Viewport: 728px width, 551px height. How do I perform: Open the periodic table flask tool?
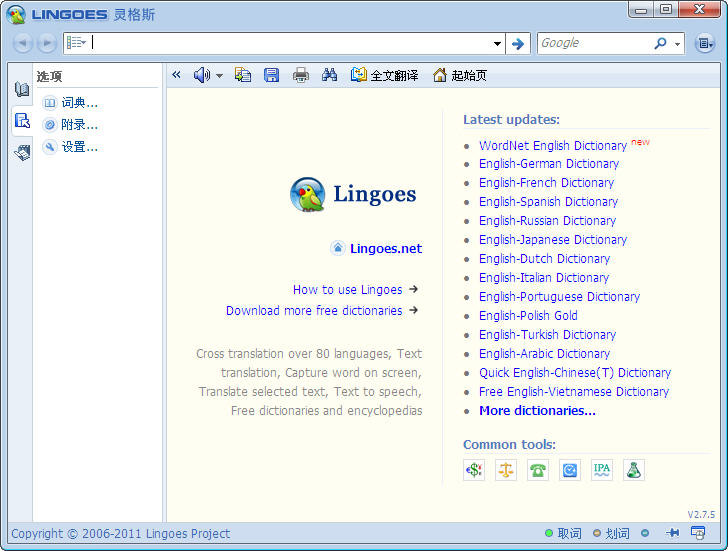click(633, 470)
